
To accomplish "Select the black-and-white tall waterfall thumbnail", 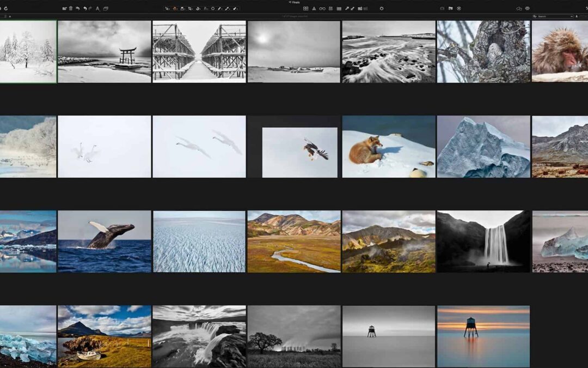I will (484, 242).
